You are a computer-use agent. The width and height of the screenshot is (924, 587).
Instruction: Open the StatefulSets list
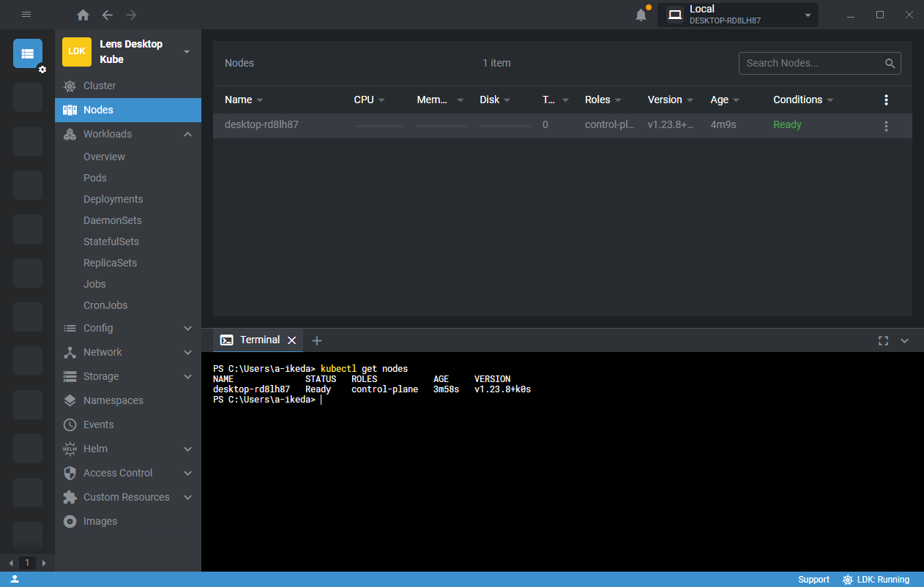tap(111, 242)
